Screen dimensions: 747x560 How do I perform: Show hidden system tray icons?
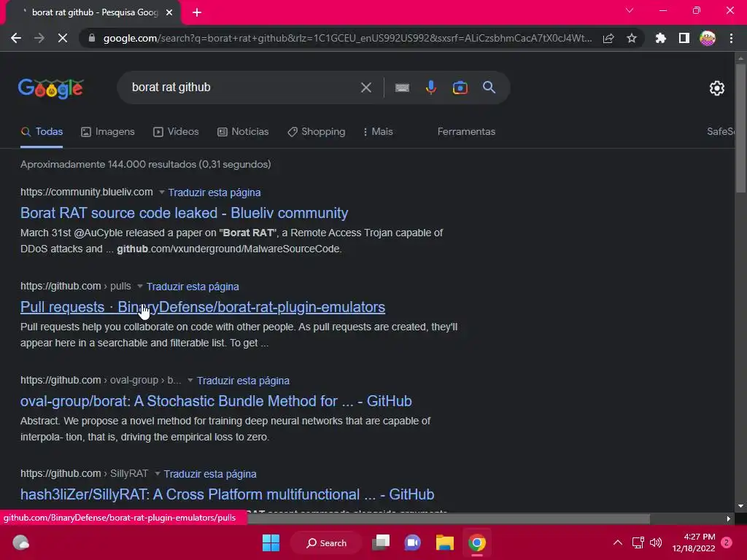(x=617, y=542)
